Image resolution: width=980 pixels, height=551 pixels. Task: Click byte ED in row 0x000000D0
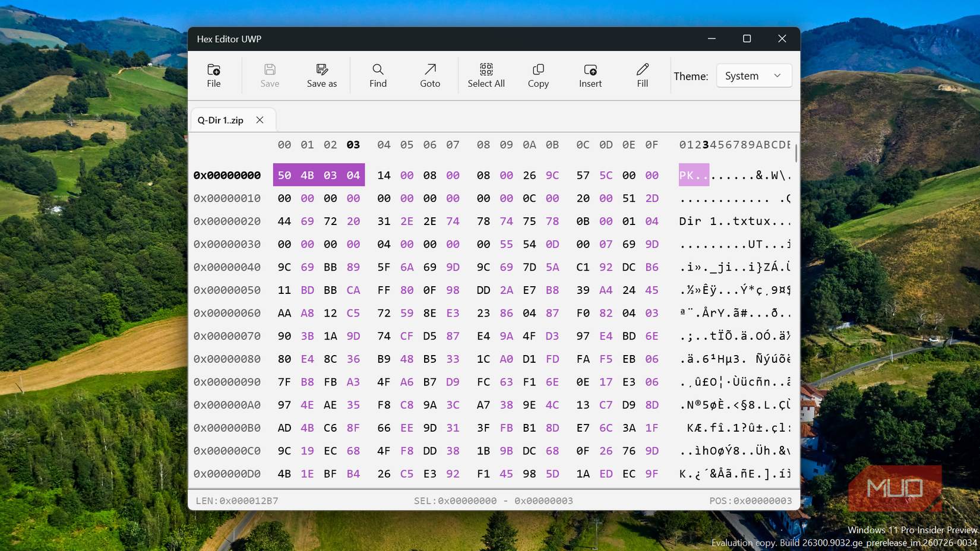[x=606, y=474]
